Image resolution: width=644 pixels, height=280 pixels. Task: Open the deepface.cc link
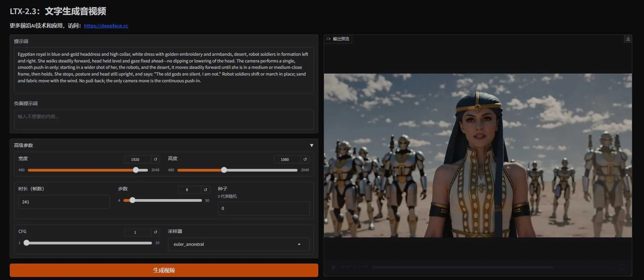tap(106, 26)
